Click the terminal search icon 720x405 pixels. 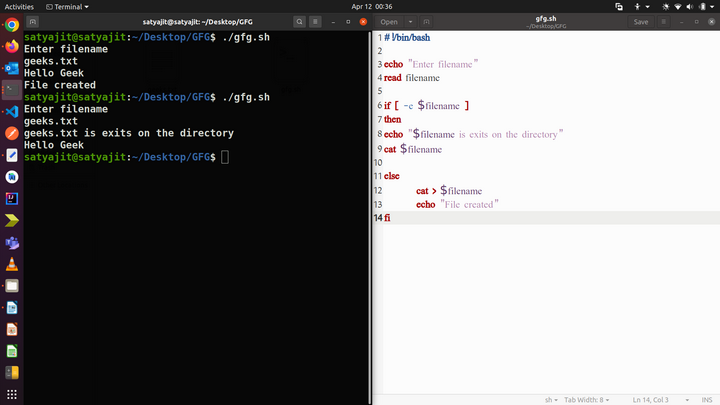(x=300, y=21)
